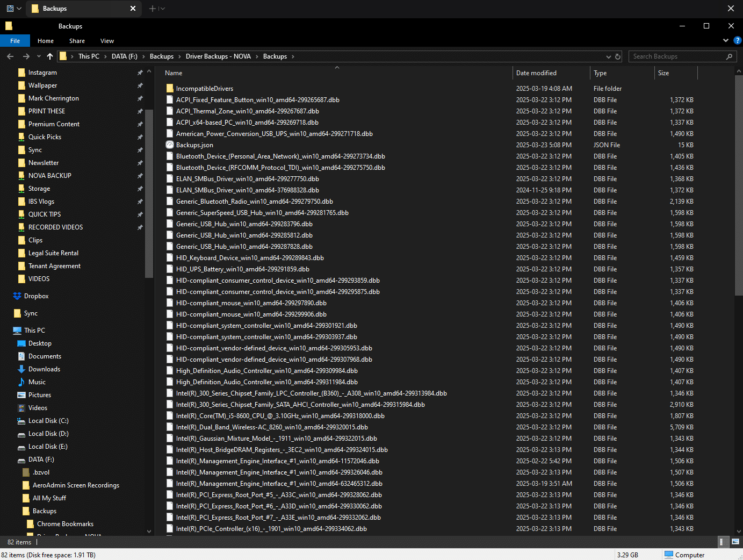Screen dimensions: 743x560
Task: Open the new tab options dropdown arrow
Action: 162,8
